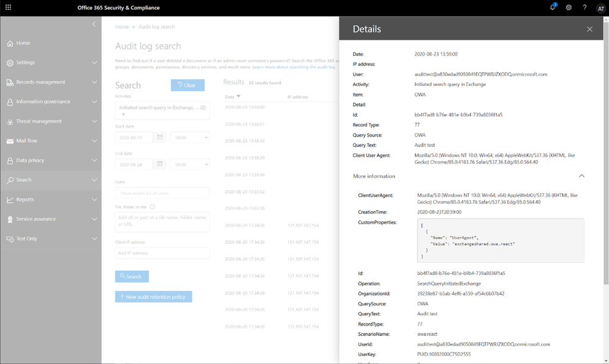Click the SearchQueryInitiatedExchange operation value
Viewport: 609px width, 364px height.
click(x=449, y=284)
